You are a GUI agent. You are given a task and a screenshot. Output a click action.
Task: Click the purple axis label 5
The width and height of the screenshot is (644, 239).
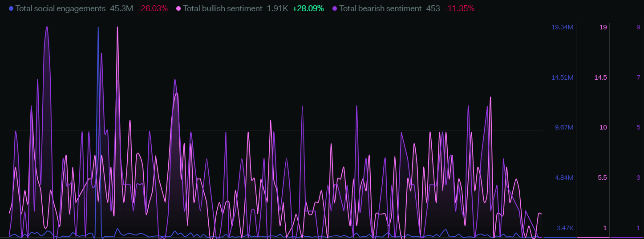639,128
